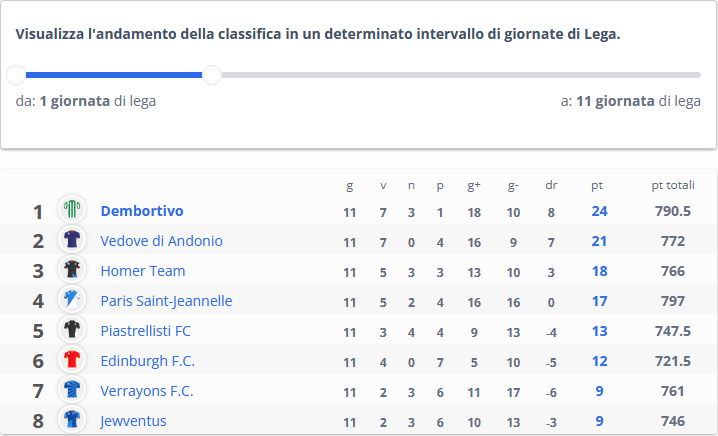Click Edinburgh F.C.'s red jersey icon

coord(72,359)
